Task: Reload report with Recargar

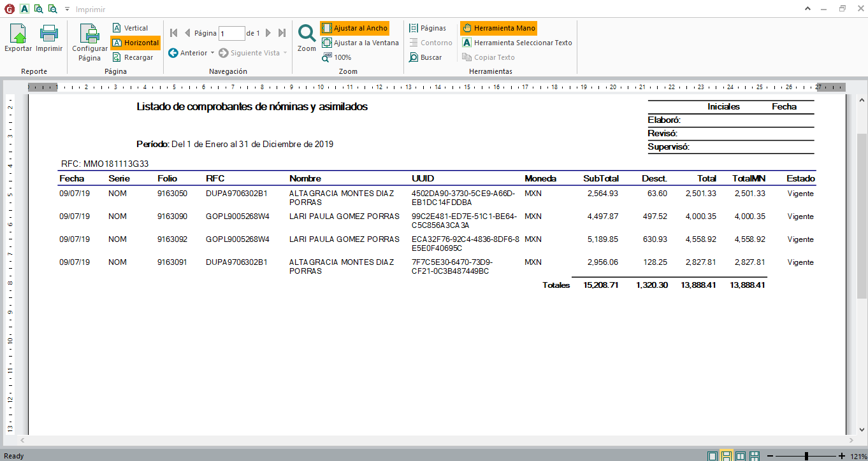Action: [133, 57]
